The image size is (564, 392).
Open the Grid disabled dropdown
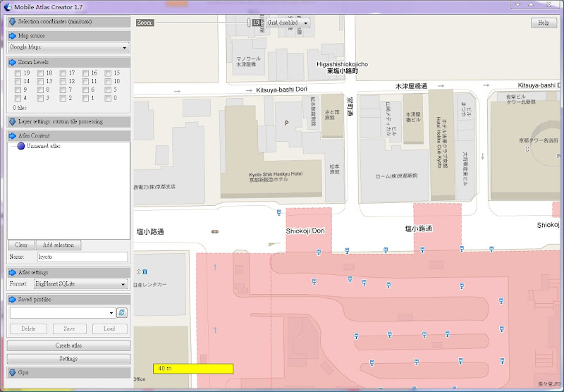coord(288,23)
